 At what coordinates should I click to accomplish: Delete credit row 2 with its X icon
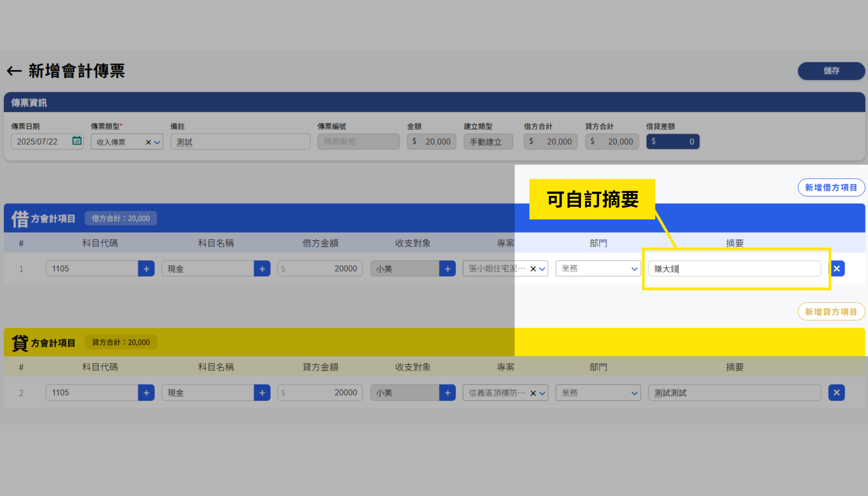[x=837, y=393]
